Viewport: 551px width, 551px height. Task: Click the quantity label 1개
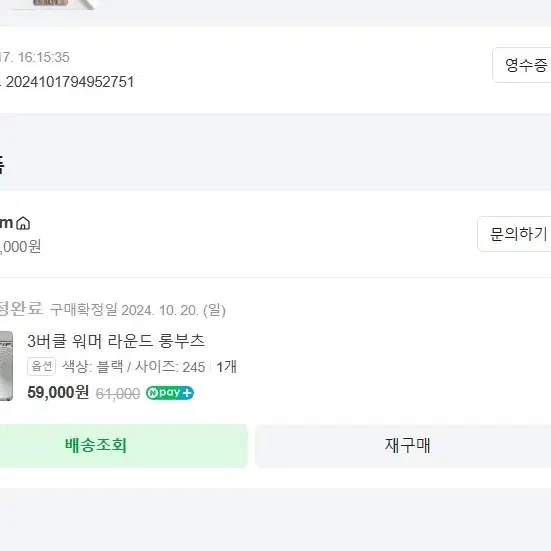(x=227, y=367)
